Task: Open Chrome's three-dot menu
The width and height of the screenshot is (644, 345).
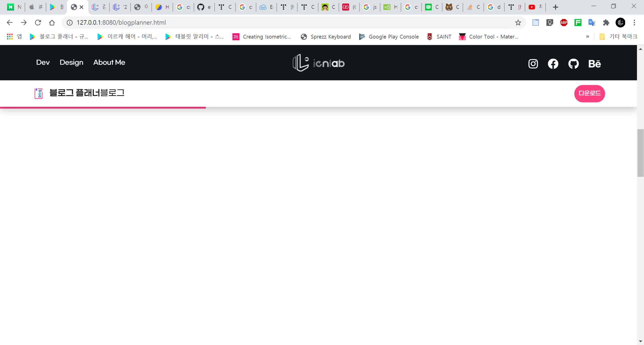Action: pyautogui.click(x=634, y=23)
